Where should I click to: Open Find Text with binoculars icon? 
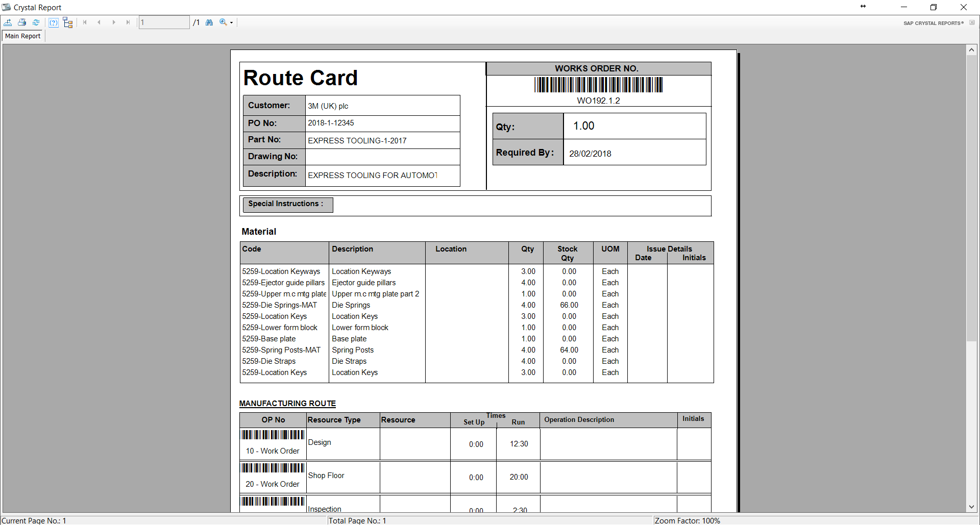(209, 22)
